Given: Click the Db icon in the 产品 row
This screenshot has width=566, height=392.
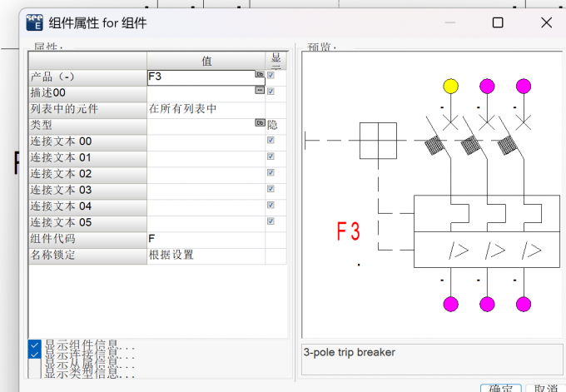Looking at the screenshot, I should click(260, 74).
